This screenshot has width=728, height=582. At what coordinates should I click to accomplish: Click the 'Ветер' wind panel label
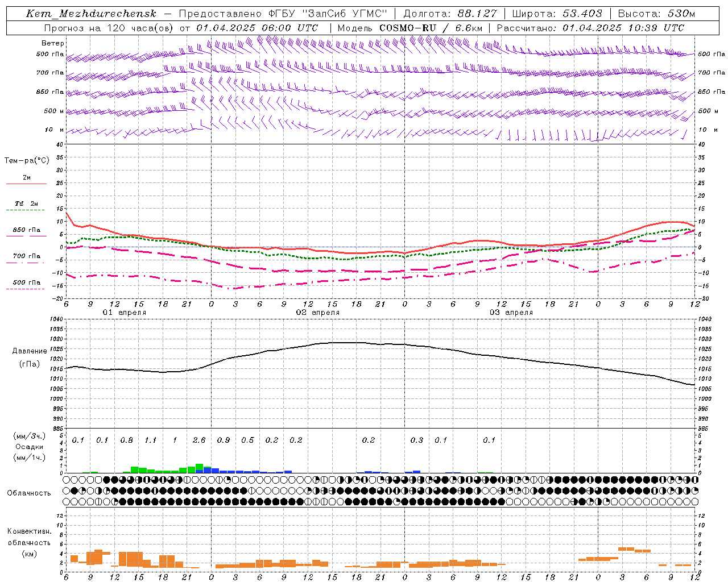tap(52, 43)
